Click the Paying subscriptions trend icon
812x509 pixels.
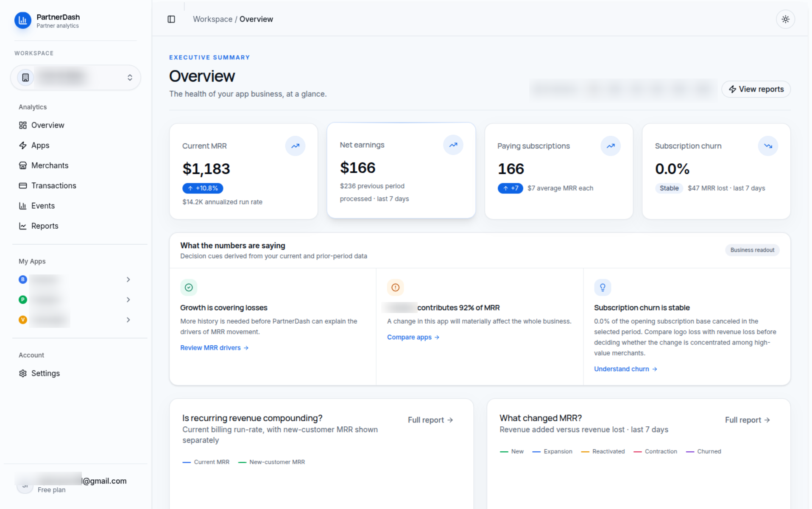click(x=610, y=146)
